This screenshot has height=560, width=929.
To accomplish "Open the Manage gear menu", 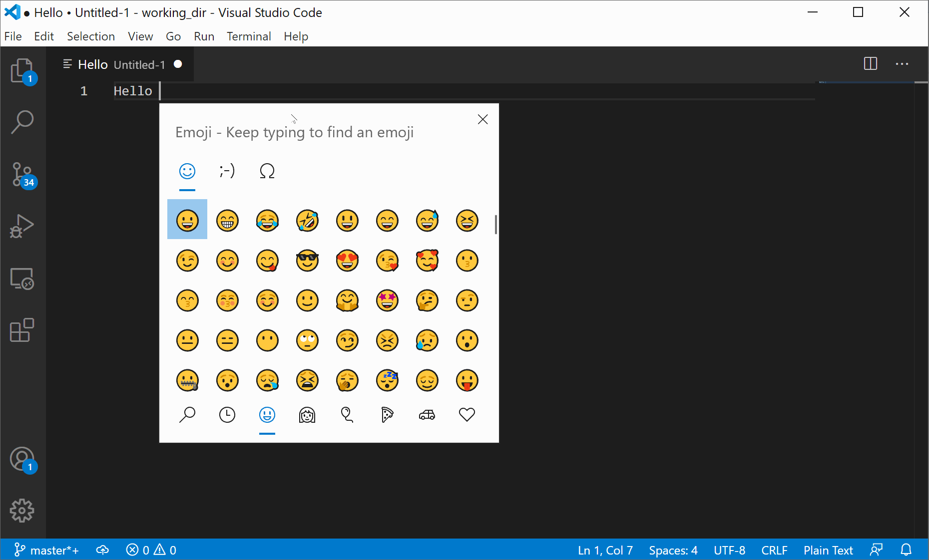I will point(22,511).
